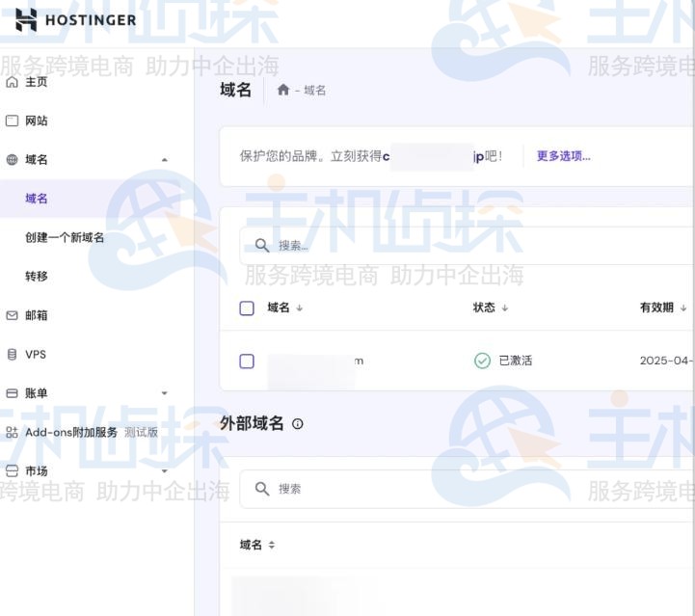Open 主页 in the sidebar
This screenshot has width=695, height=616.
(37, 82)
